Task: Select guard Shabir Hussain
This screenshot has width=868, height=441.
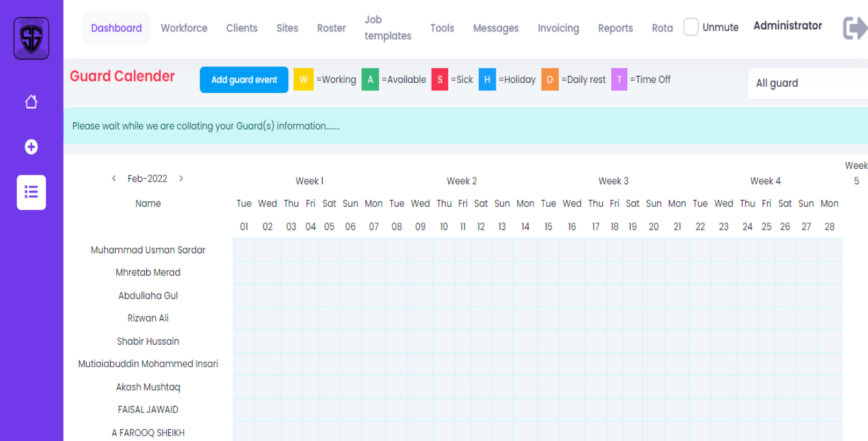Action: click(148, 342)
